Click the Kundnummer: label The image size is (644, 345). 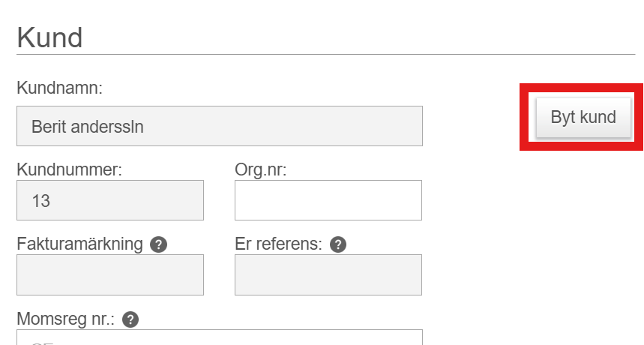coord(70,169)
